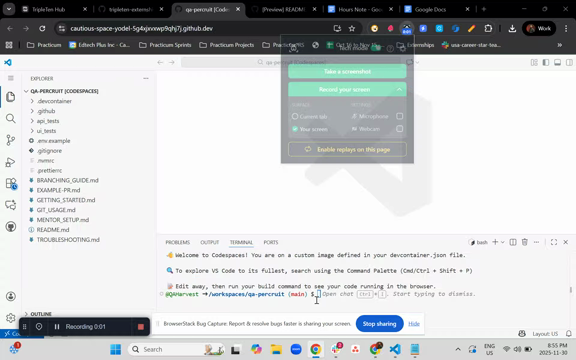
Task: Click the recording widget pin marker icon
Action: (39, 327)
